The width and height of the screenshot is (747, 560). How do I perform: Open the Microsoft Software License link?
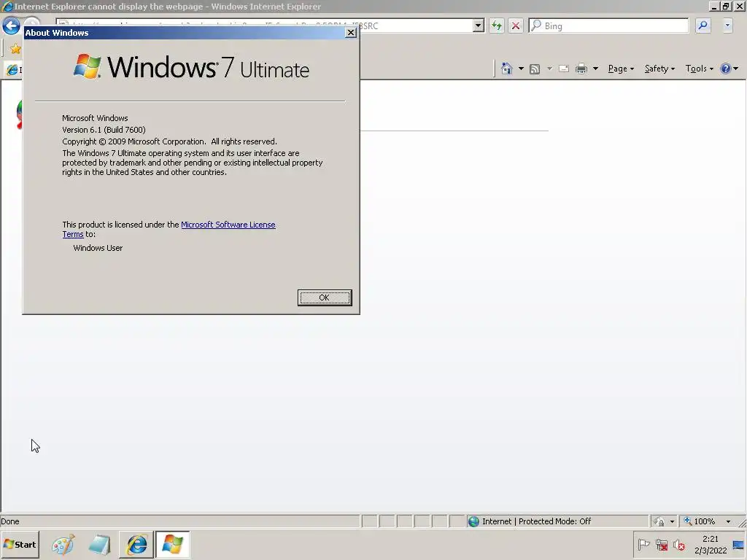pyautogui.click(x=228, y=225)
